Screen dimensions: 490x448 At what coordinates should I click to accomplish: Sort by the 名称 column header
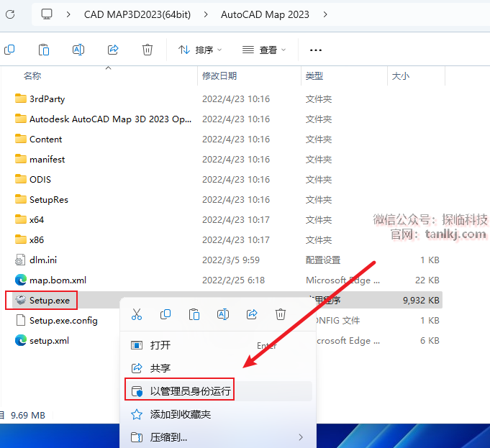pyautogui.click(x=32, y=76)
